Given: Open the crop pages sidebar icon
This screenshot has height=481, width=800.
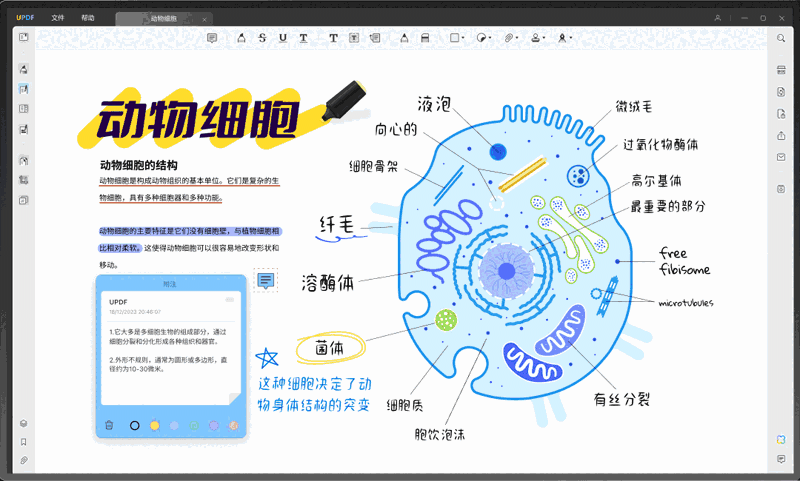Looking at the screenshot, I should tap(23, 180).
